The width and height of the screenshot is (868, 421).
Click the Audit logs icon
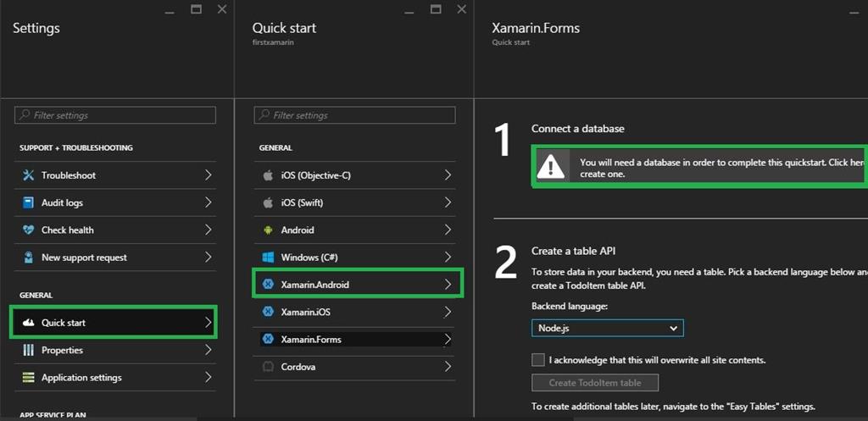pos(28,202)
